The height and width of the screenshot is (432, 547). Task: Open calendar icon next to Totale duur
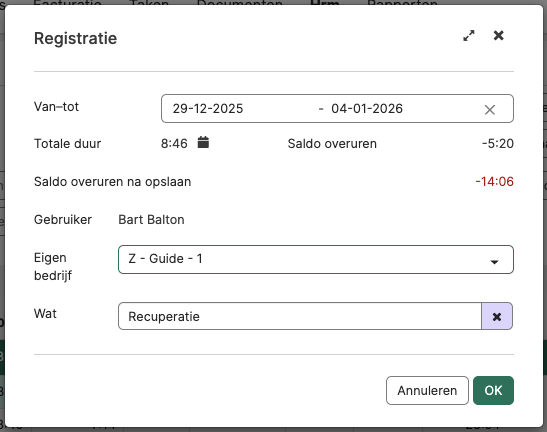(x=203, y=142)
